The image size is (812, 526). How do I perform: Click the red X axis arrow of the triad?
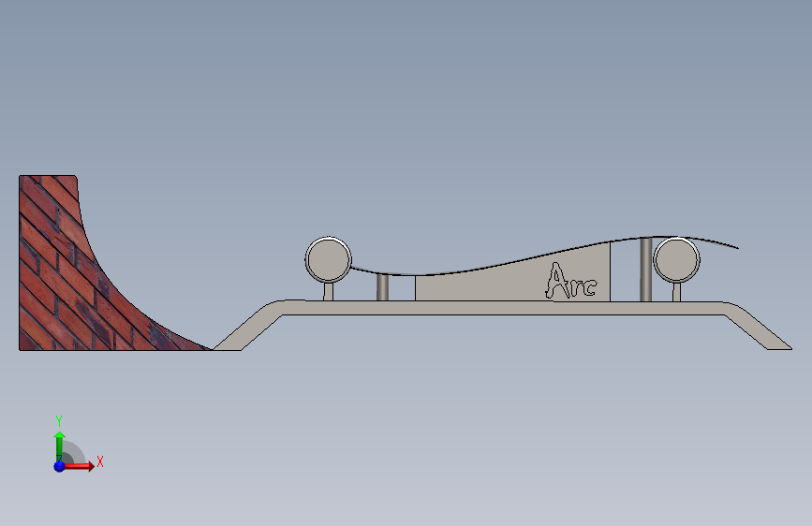point(79,466)
